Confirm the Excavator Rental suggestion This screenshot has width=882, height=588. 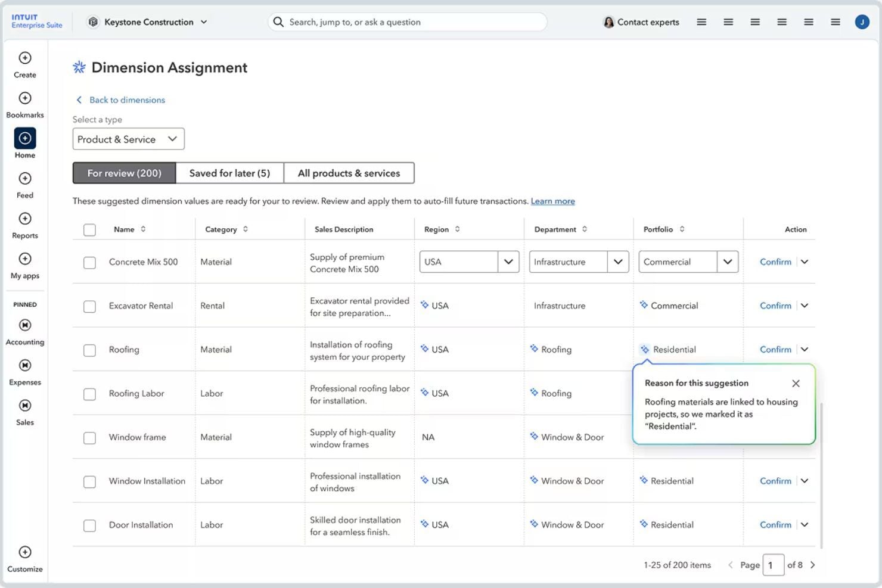coord(775,306)
